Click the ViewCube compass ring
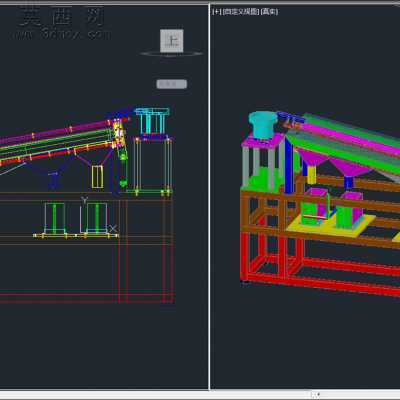Viewport: 400px width, 400px height. [172, 53]
